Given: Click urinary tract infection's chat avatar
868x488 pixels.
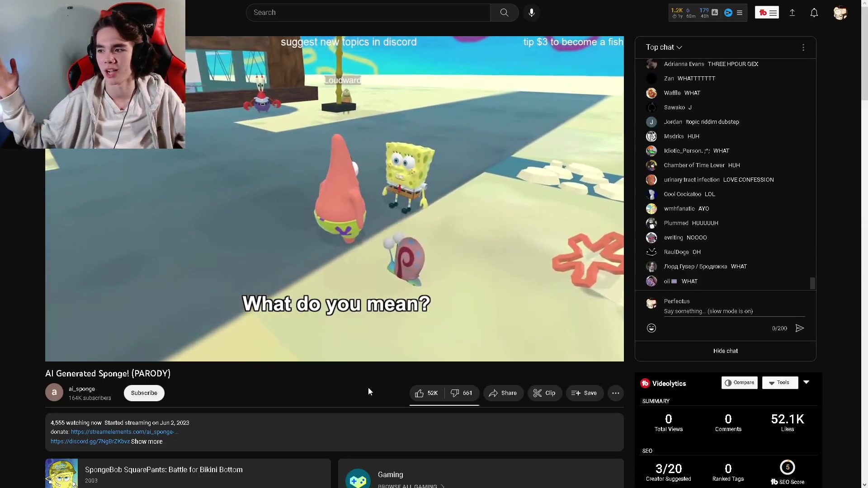Looking at the screenshot, I should (x=651, y=180).
